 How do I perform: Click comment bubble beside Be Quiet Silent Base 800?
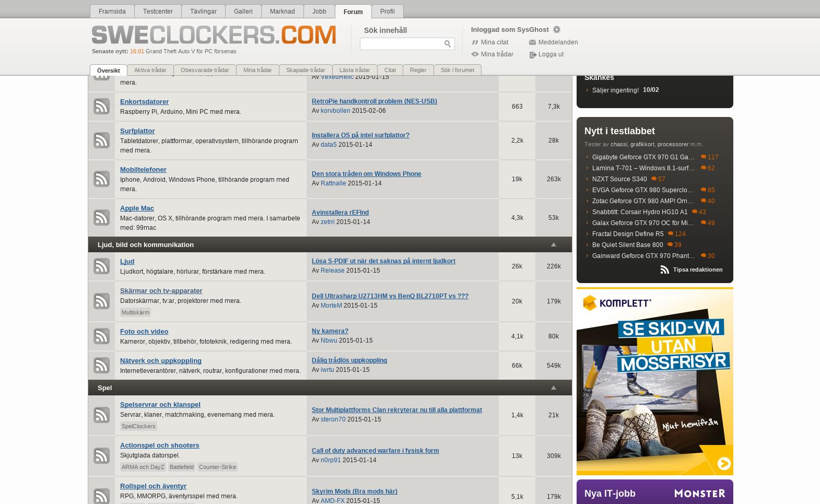tap(670, 244)
